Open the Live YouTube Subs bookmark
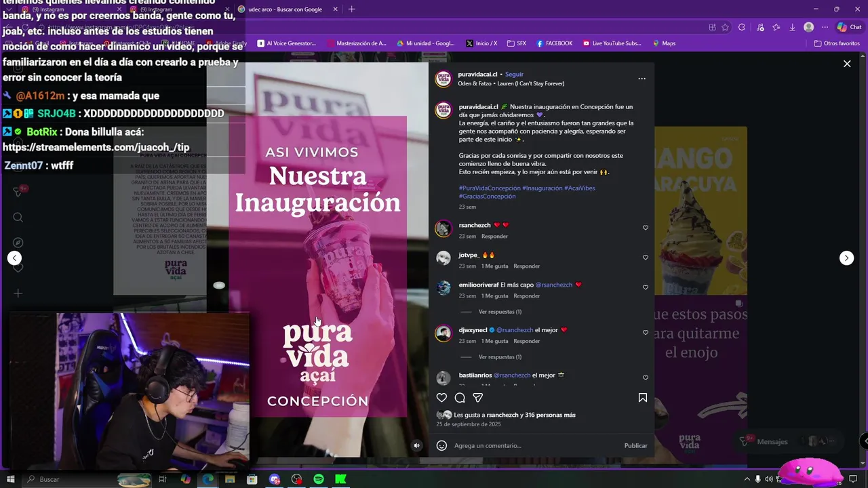The height and width of the screenshot is (488, 868). (x=612, y=43)
